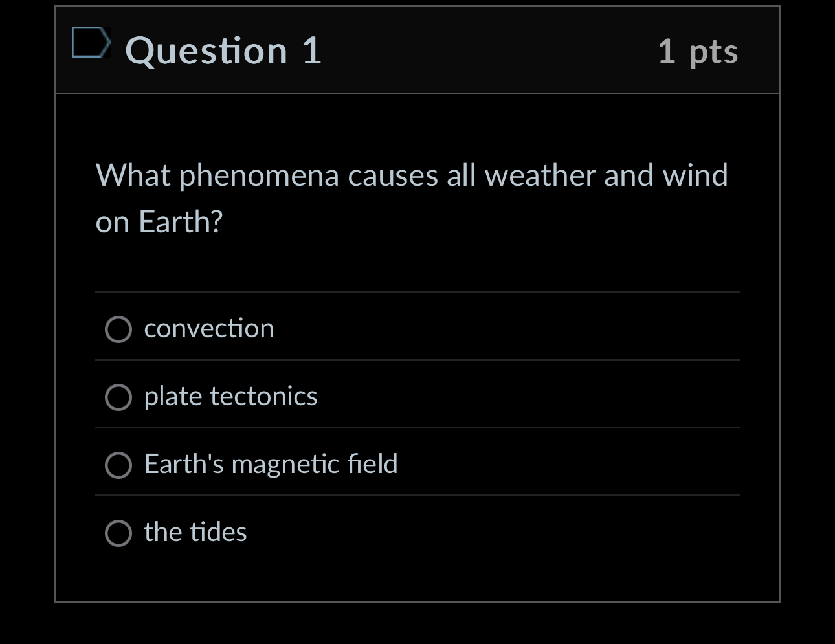Click the bookmark icon beside Question 1

(91, 43)
